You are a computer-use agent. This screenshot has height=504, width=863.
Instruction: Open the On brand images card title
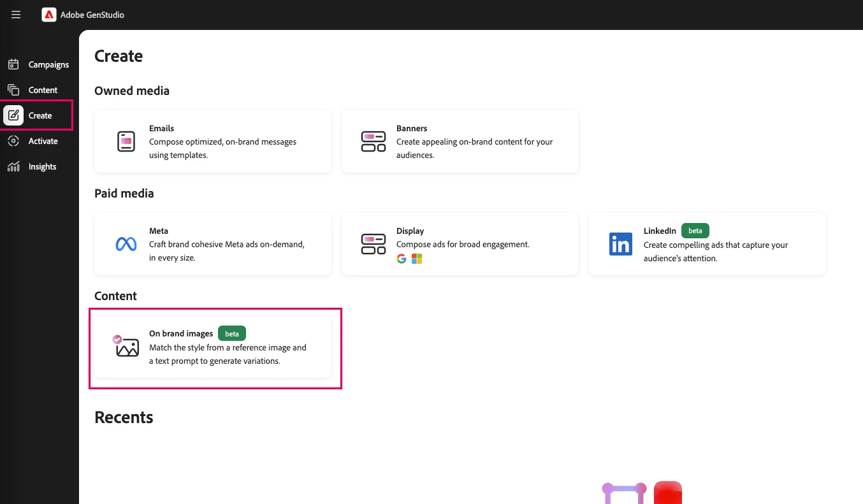click(x=181, y=333)
